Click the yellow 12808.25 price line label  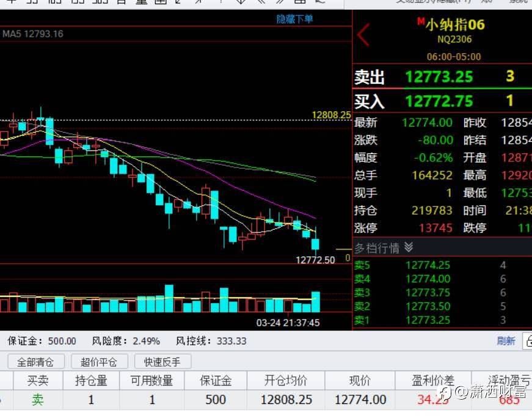point(331,115)
